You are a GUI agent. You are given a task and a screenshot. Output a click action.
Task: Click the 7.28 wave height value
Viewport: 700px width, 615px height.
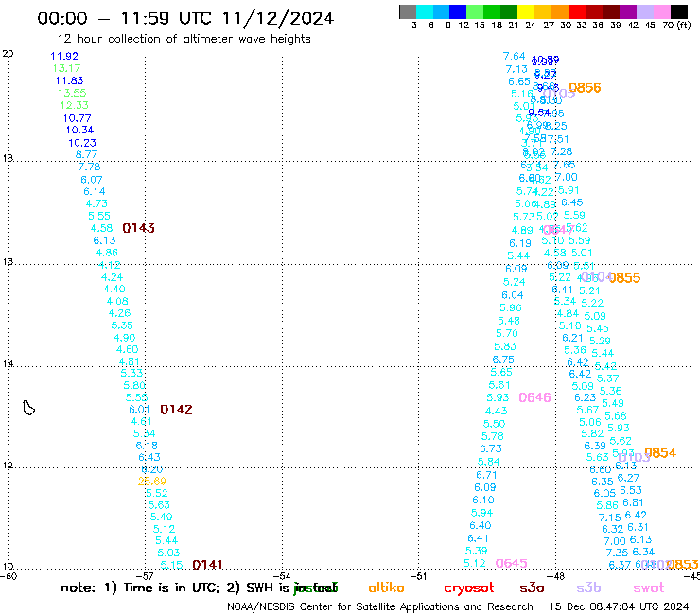click(x=561, y=151)
